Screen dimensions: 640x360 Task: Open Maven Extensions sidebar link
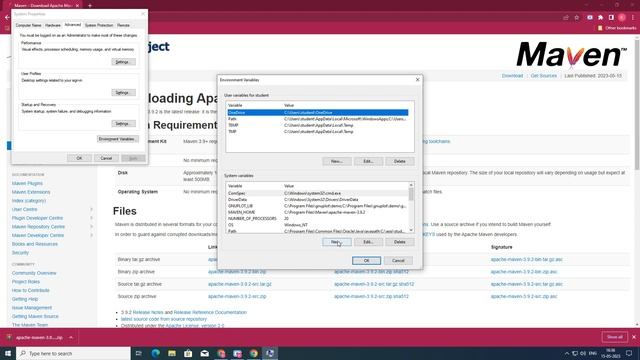31,192
